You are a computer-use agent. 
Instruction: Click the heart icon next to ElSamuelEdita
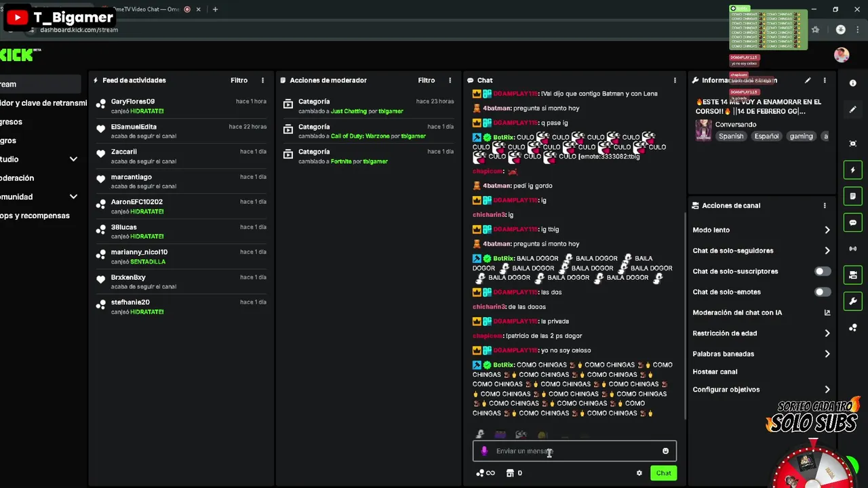coord(100,129)
